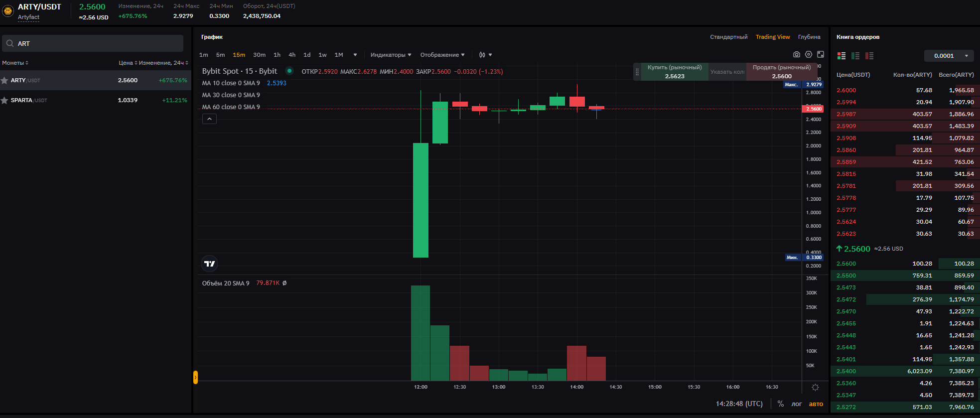The image size is (980, 418).
Task: Switch to Глубина depth tab
Action: click(809, 37)
